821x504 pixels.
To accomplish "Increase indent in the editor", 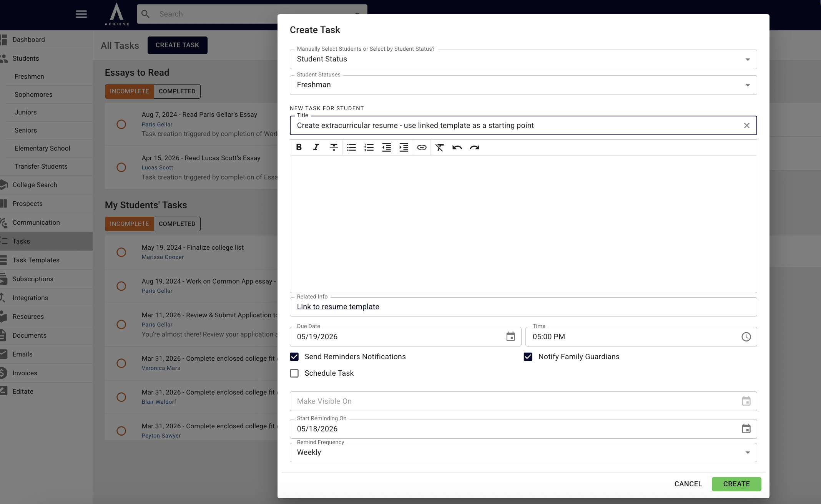I will coord(404,147).
